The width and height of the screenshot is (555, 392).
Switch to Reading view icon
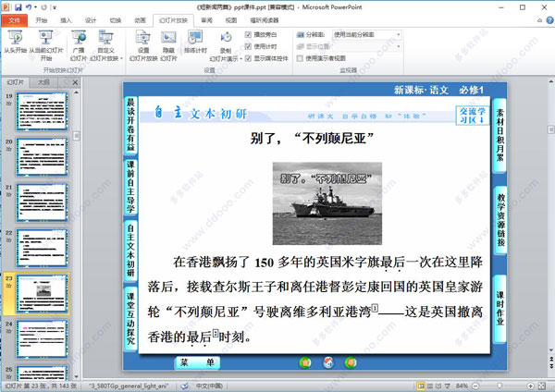pos(438,386)
